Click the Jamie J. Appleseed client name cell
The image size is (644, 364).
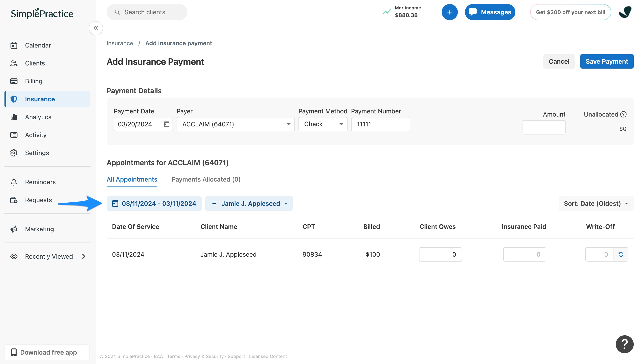(229, 254)
